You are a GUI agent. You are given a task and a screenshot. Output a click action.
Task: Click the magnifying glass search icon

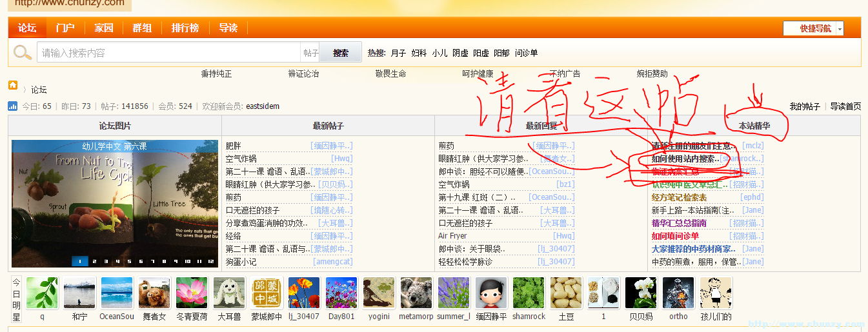coord(23,53)
